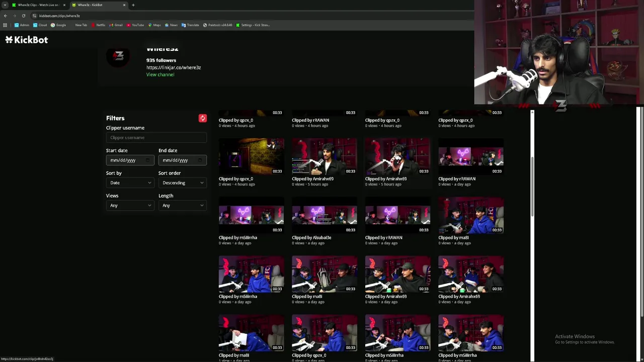This screenshot has height=362, width=644.
Task: Switch to Where3z Clips browser tab
Action: click(38, 5)
